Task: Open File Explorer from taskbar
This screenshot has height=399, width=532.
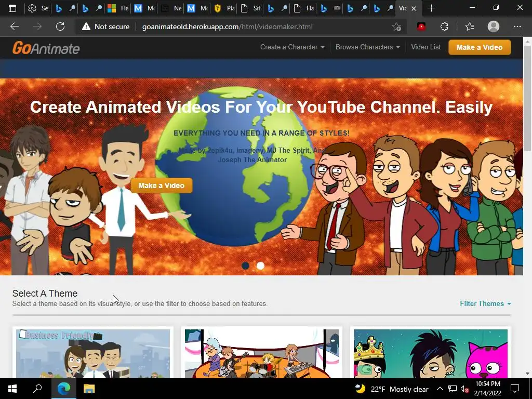Action: 89,389
